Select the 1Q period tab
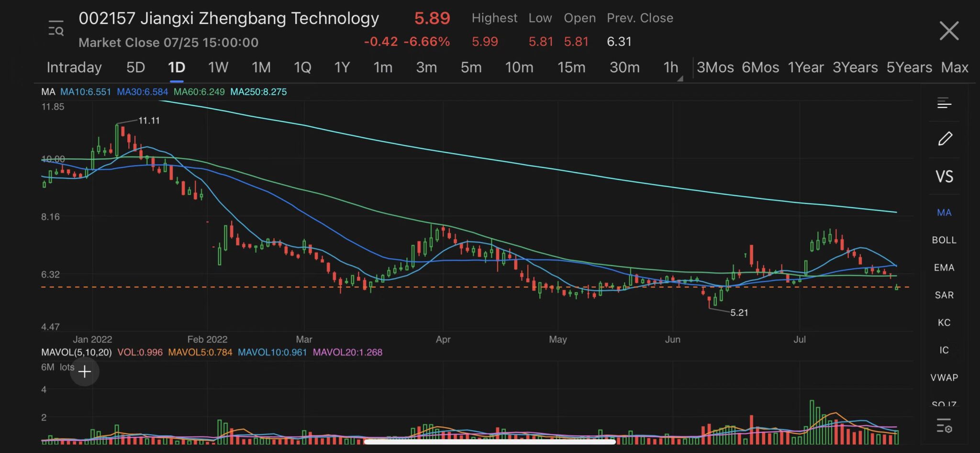Screen dimensions: 980x453 pos(302,67)
